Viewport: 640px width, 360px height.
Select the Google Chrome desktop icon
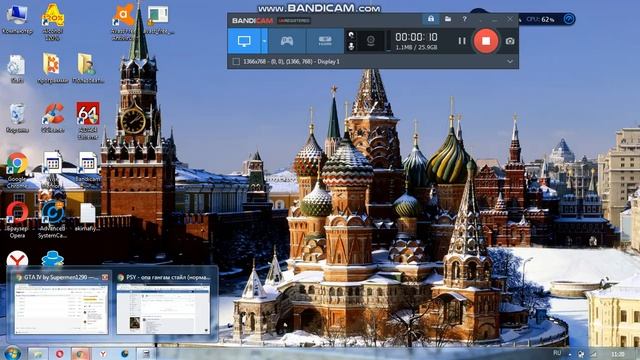(x=17, y=170)
